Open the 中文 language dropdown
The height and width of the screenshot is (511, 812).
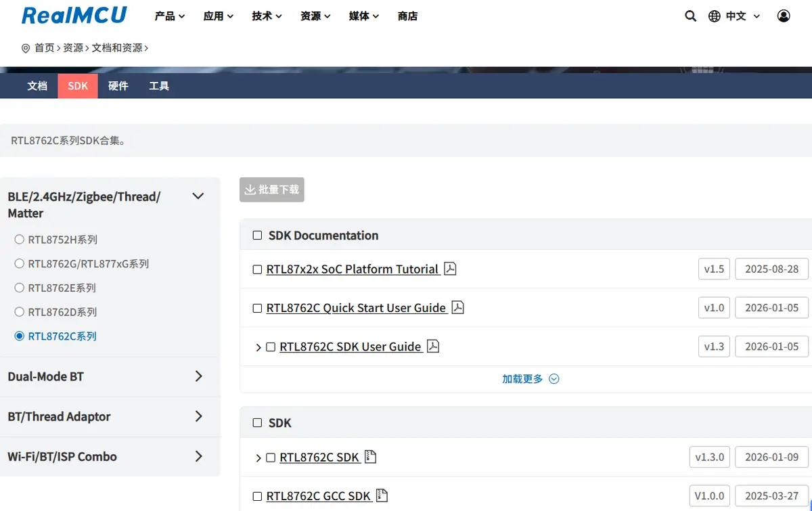click(743, 16)
